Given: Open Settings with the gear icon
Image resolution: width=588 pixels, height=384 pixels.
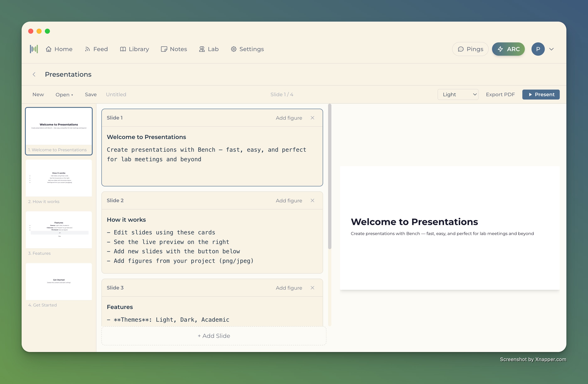Looking at the screenshot, I should tap(247, 49).
